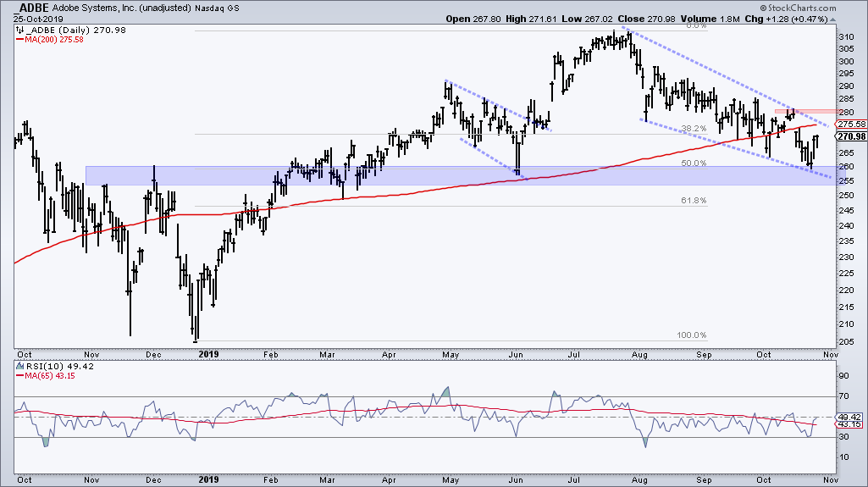Click the 10 level on RSI axis

click(x=843, y=457)
